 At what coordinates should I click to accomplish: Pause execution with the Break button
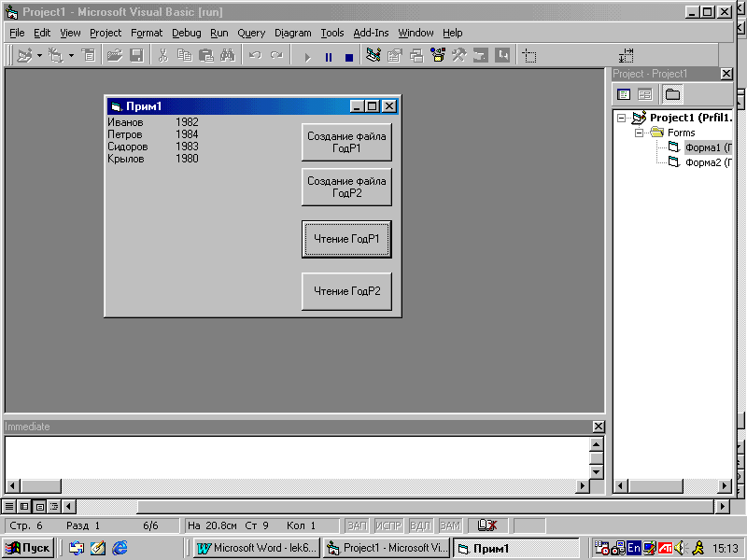tap(329, 57)
